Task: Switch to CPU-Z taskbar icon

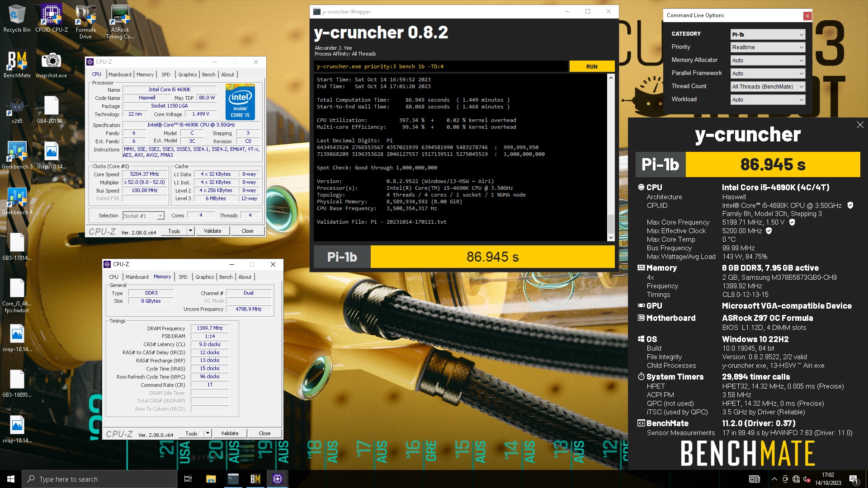Action: (278, 479)
